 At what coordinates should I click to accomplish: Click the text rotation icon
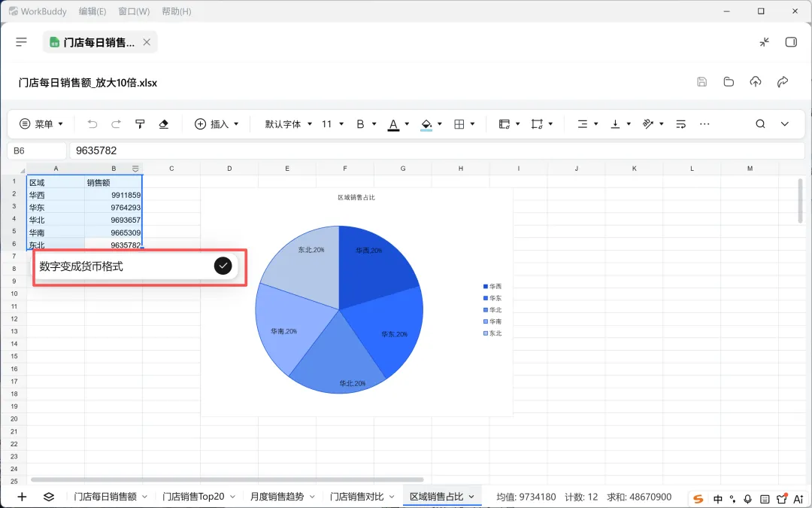click(648, 124)
